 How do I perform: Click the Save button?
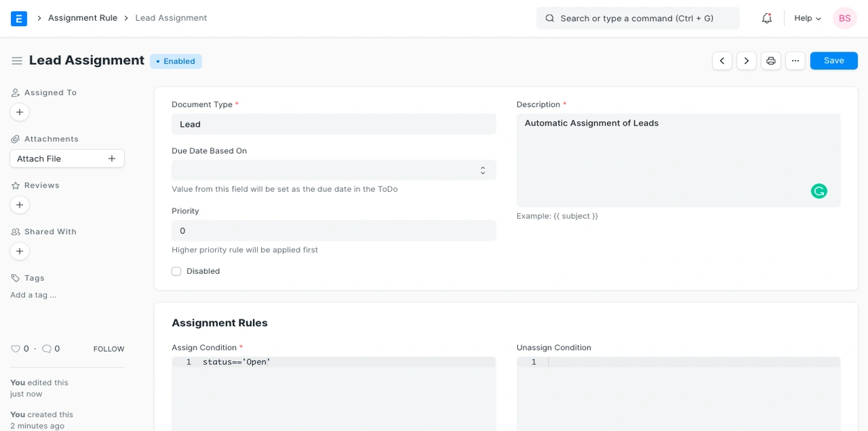tap(834, 61)
